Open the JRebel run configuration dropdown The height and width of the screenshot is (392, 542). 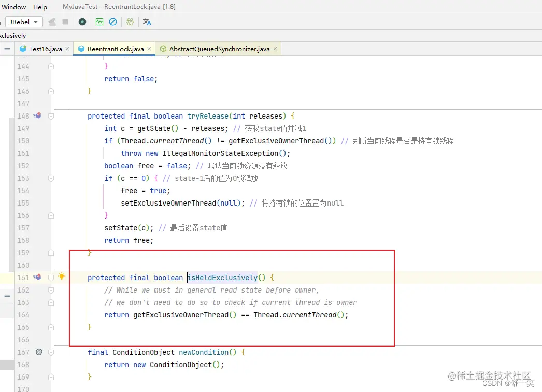tap(24, 22)
